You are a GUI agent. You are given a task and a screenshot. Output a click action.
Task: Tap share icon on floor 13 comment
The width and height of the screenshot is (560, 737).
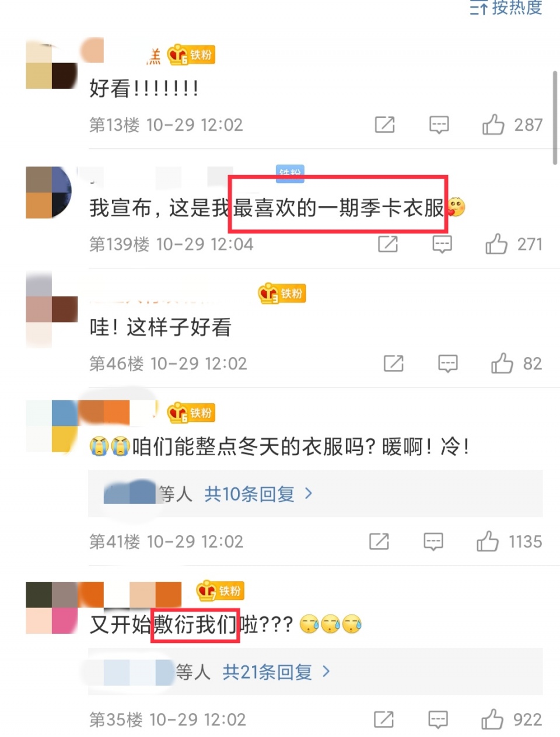[x=385, y=125]
